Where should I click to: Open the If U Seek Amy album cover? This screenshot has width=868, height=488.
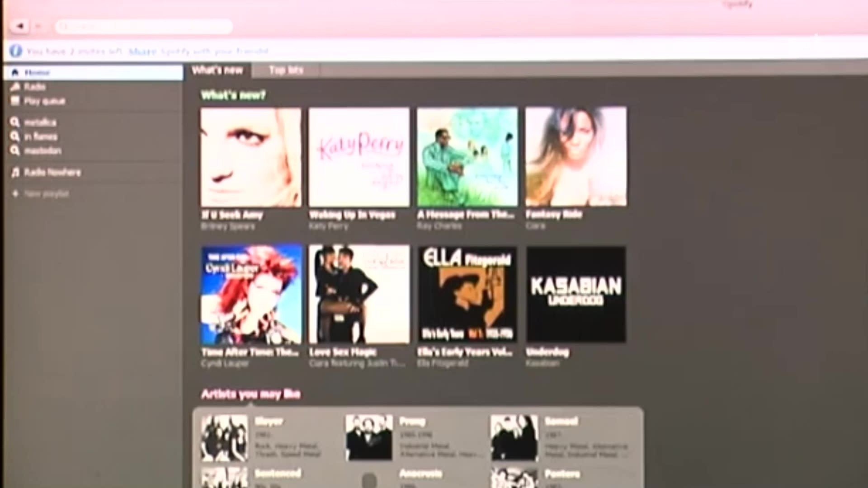(251, 157)
